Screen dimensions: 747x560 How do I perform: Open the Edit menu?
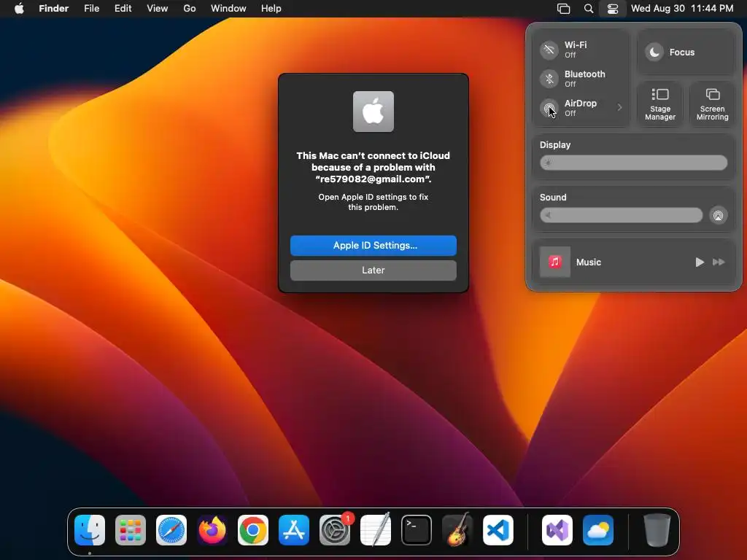point(123,8)
